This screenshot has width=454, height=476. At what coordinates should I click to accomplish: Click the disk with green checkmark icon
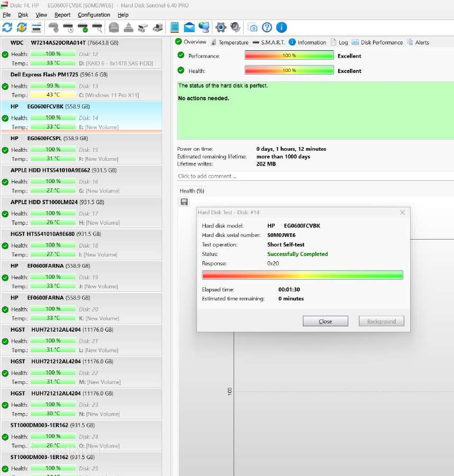[x=83, y=28]
